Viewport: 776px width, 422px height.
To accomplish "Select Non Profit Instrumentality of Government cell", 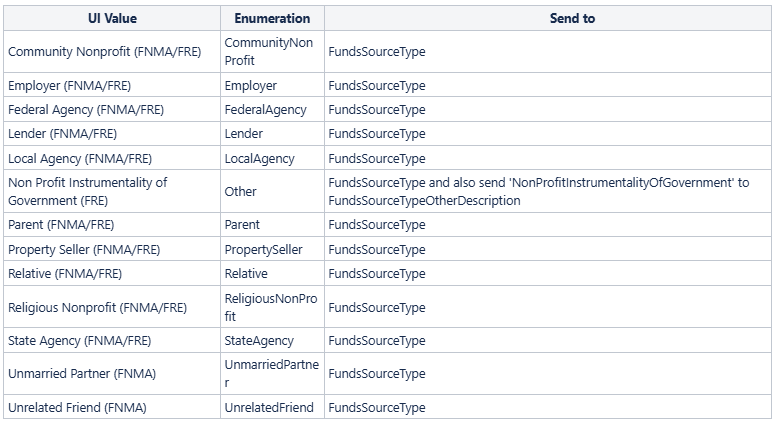I will pyautogui.click(x=112, y=191).
